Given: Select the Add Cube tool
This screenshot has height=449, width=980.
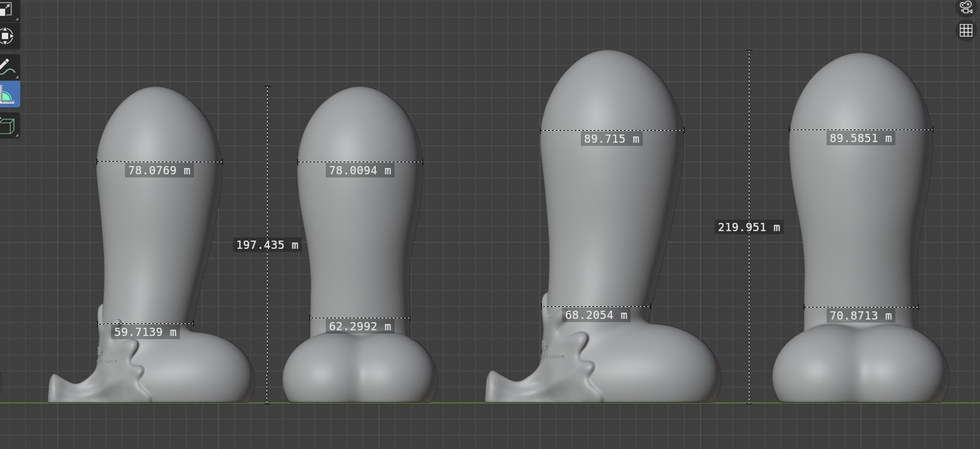Looking at the screenshot, I should pyautogui.click(x=6, y=125).
